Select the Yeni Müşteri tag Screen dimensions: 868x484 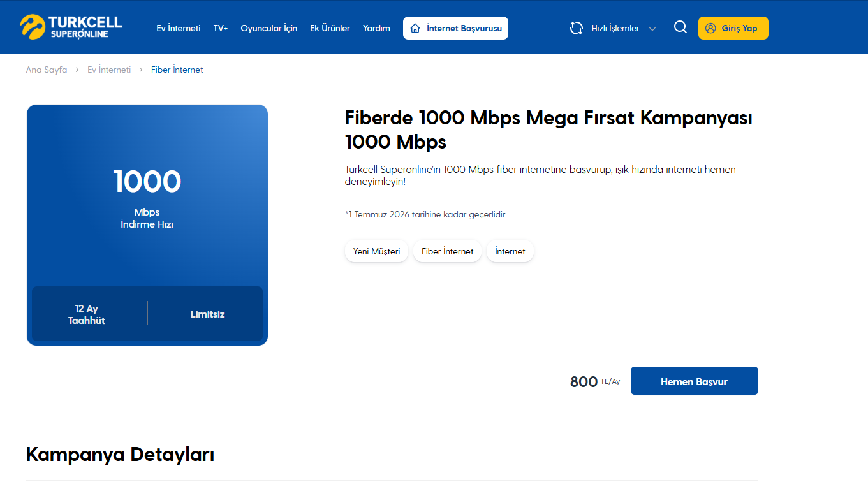click(x=377, y=251)
